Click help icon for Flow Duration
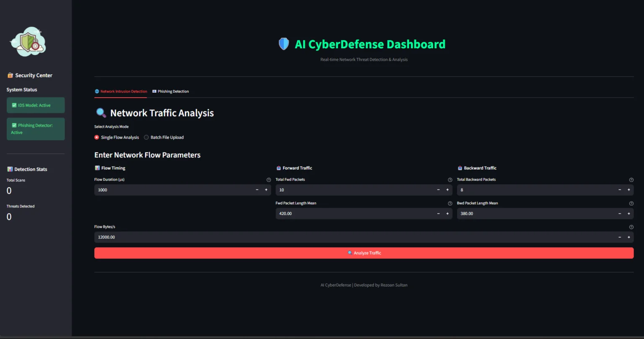The width and height of the screenshot is (644, 339). pos(269,180)
